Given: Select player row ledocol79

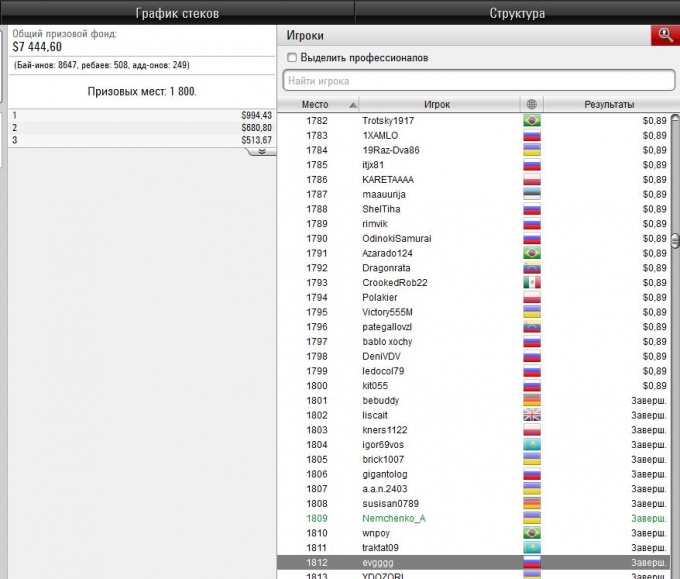Looking at the screenshot, I should click(474, 371).
